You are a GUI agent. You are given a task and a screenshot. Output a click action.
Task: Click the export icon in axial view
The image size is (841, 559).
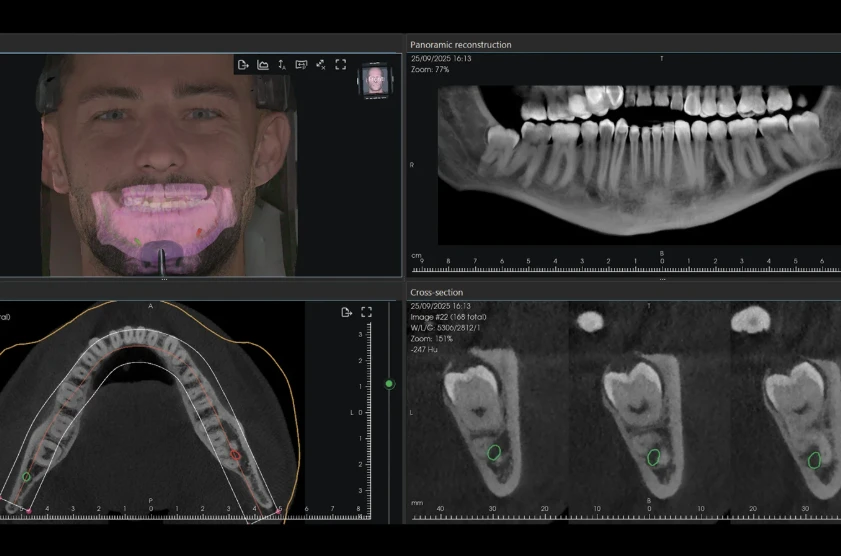pyautogui.click(x=346, y=312)
